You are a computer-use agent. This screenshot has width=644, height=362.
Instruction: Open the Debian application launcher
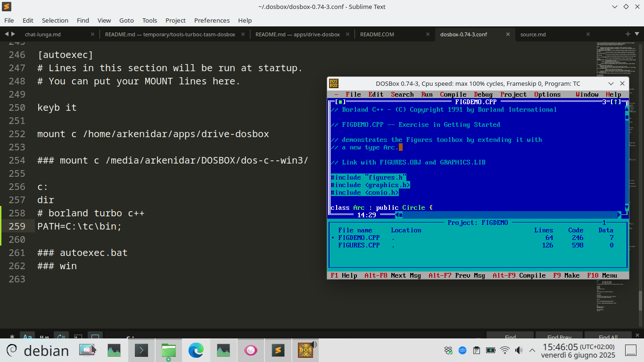click(x=38, y=350)
